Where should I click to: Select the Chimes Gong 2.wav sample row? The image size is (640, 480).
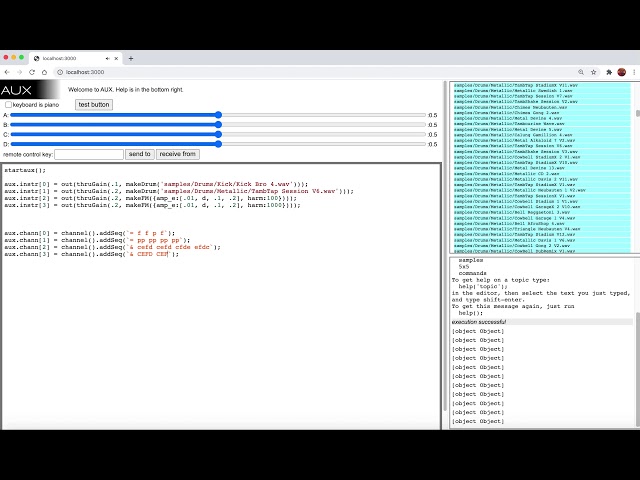tap(542, 113)
